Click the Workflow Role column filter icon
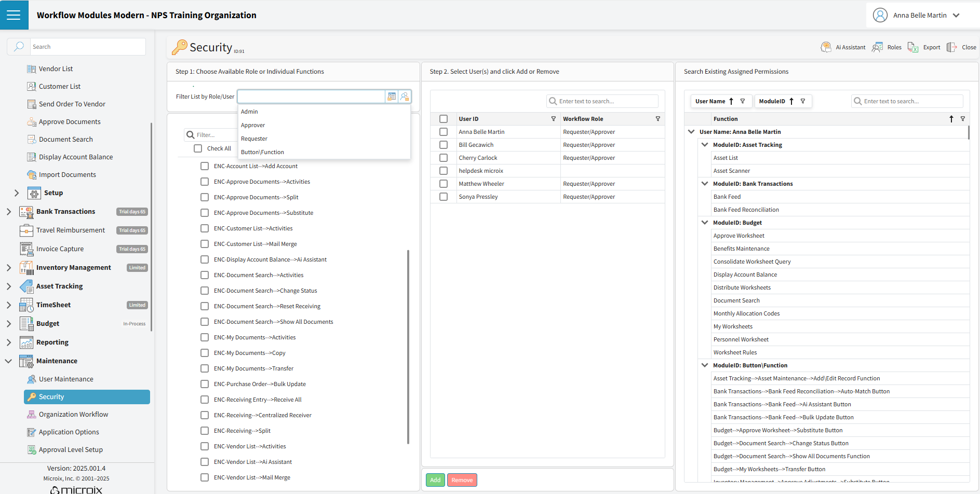 point(657,119)
